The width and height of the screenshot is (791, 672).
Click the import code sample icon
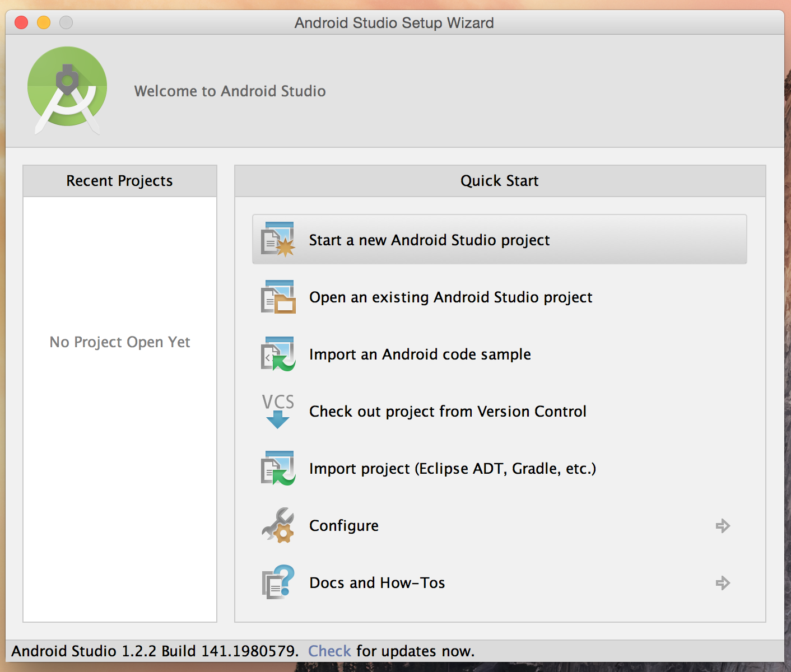coord(278,354)
